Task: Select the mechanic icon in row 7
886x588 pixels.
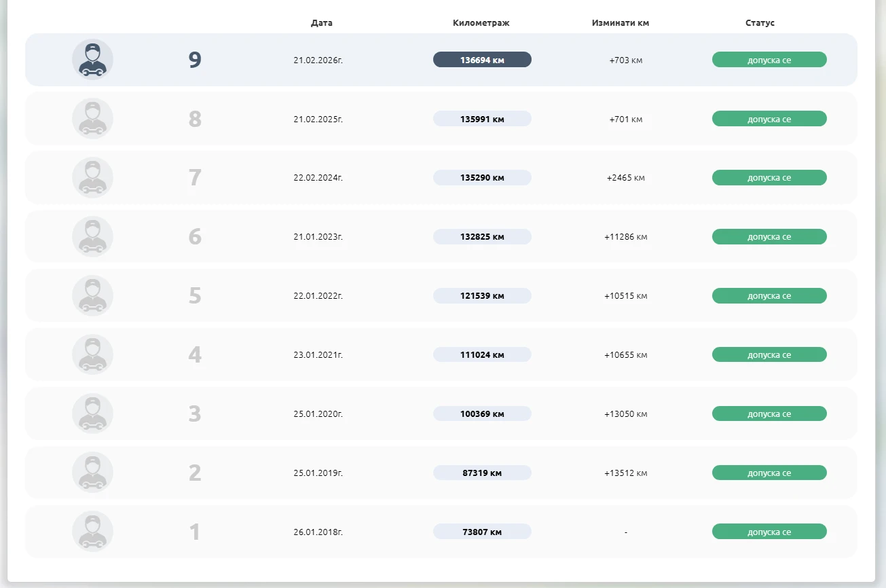Action: tap(92, 178)
